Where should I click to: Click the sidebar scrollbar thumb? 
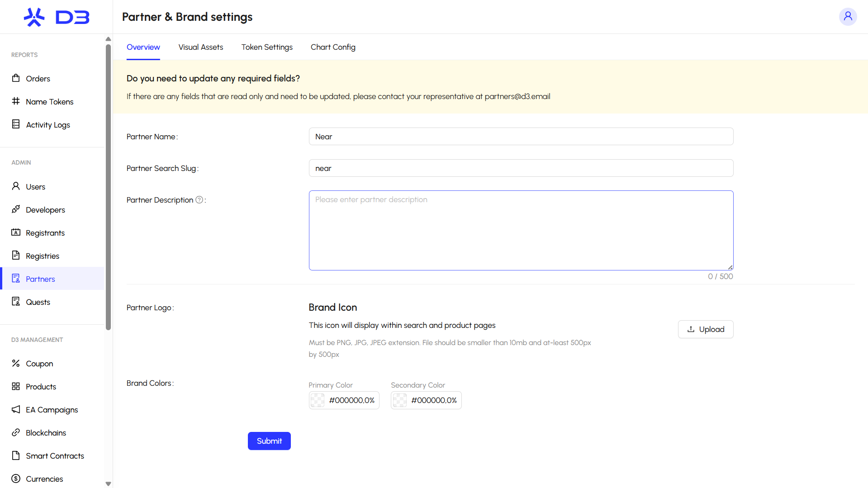pyautogui.click(x=108, y=187)
